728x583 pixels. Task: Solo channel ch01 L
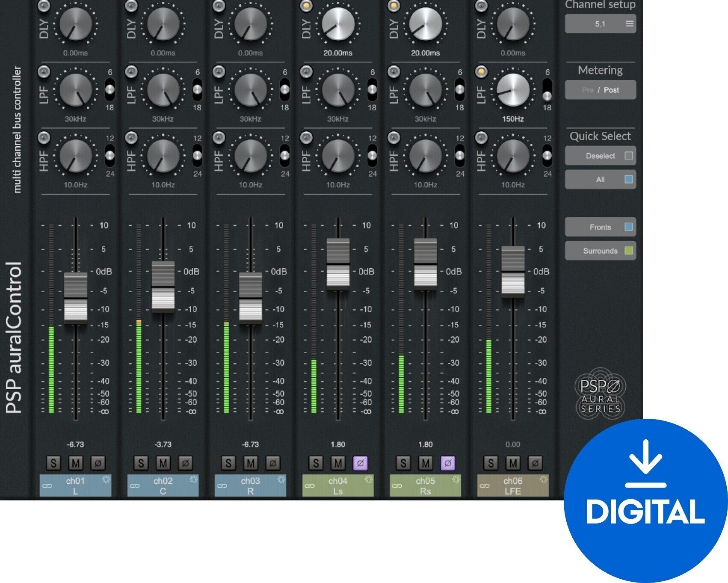(53, 463)
